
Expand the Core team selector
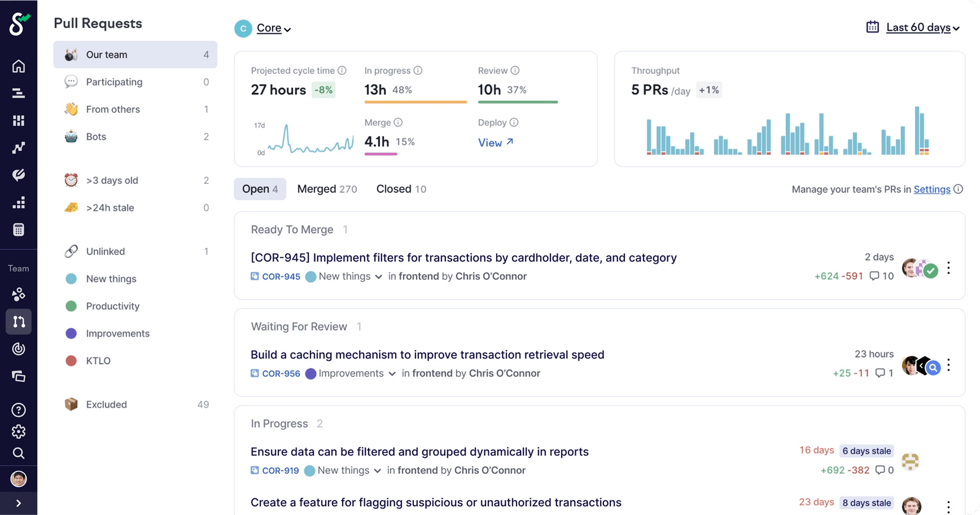coord(273,28)
